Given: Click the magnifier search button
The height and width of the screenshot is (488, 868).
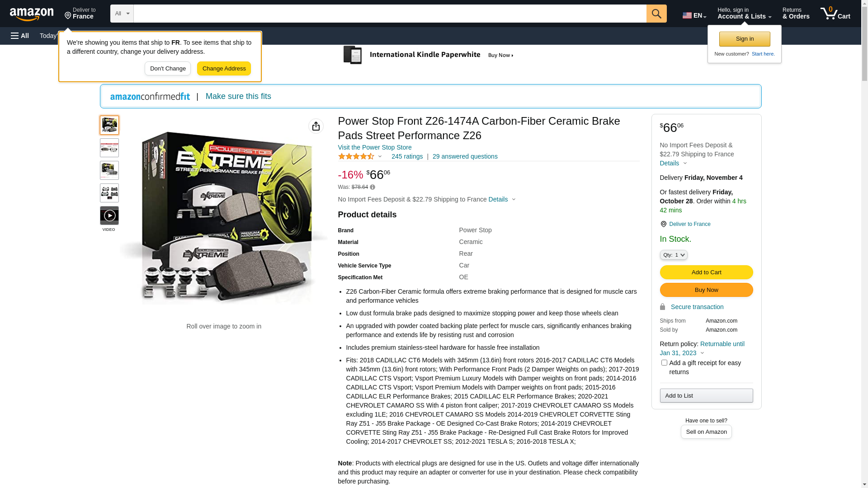Looking at the screenshot, I should pos(656,14).
